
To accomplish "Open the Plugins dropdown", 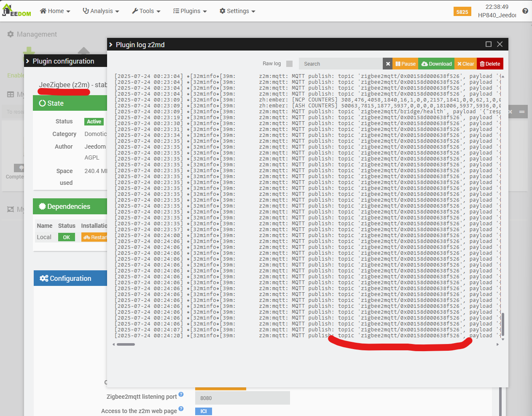I will tap(190, 11).
